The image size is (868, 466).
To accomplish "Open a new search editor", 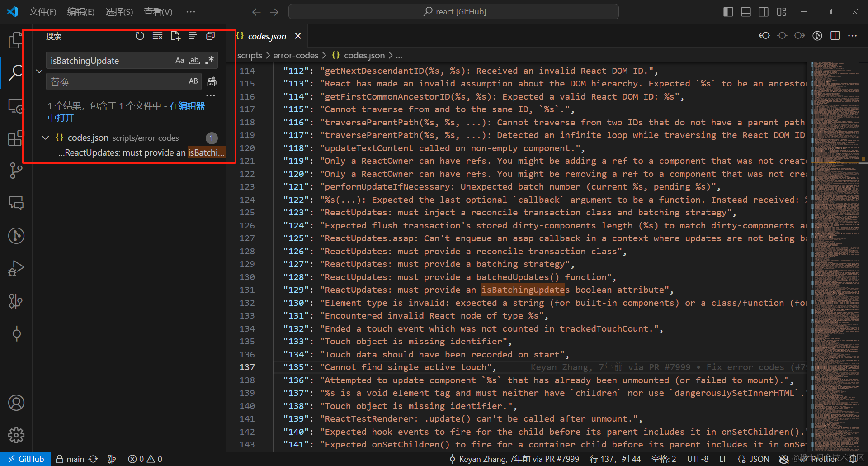I will coord(175,36).
